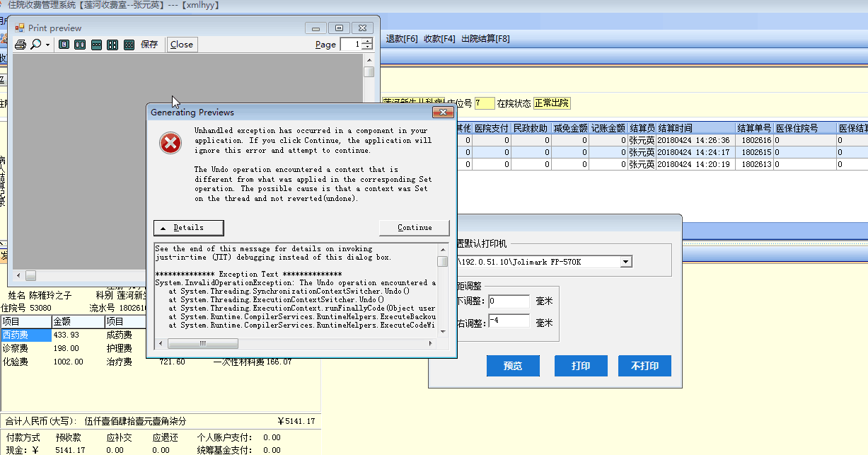868x455 pixels.
Task: Click the 医保住院号 column header
Action: coord(805,128)
